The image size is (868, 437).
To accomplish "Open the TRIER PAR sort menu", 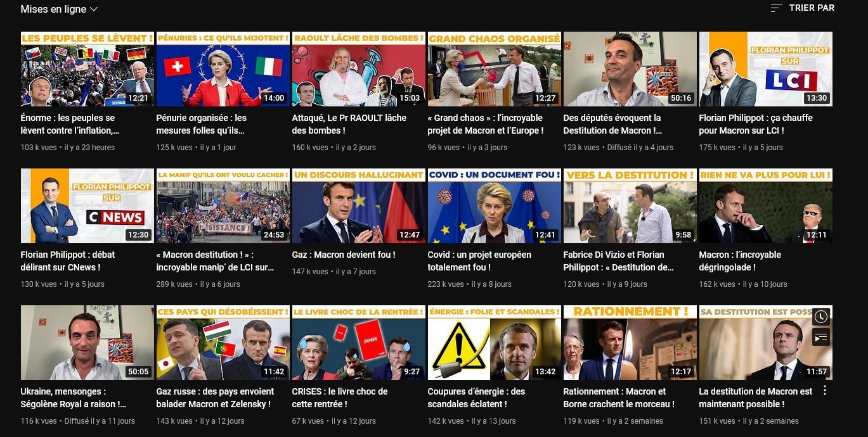I will click(x=803, y=8).
